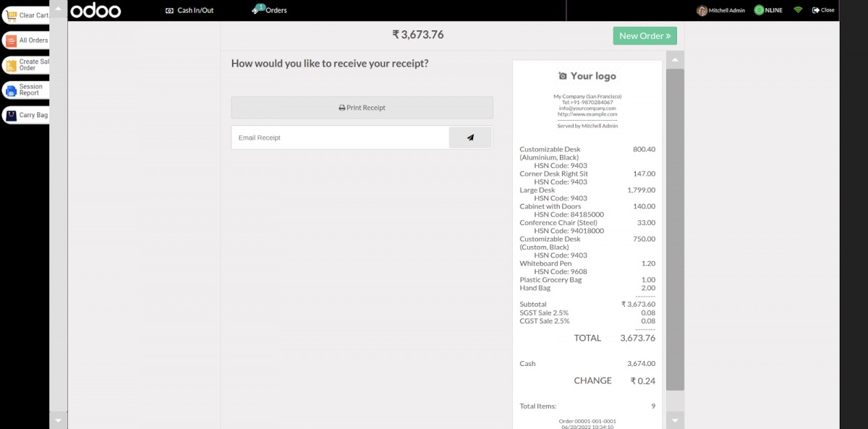Focus the Email Receipt input field
The image size is (868, 429).
pos(340,137)
